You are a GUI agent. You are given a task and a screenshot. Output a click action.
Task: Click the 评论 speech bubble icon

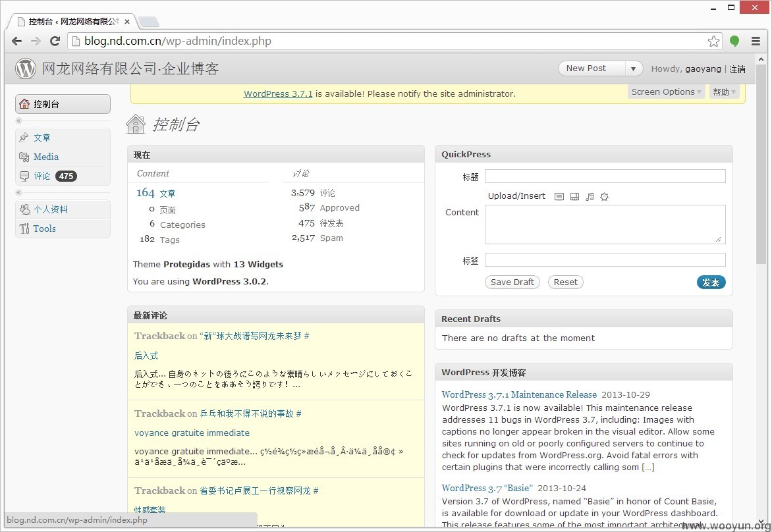(x=24, y=176)
